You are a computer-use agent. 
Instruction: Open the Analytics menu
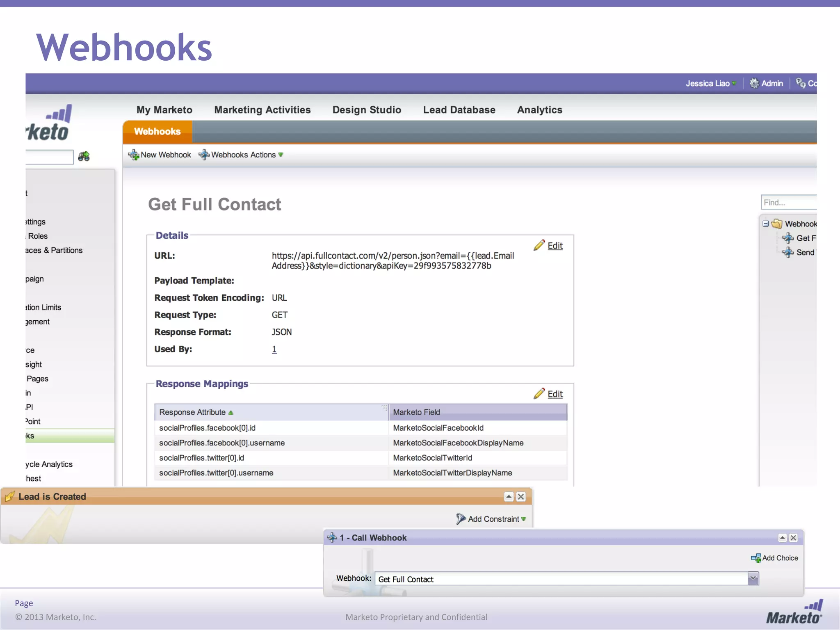point(540,110)
